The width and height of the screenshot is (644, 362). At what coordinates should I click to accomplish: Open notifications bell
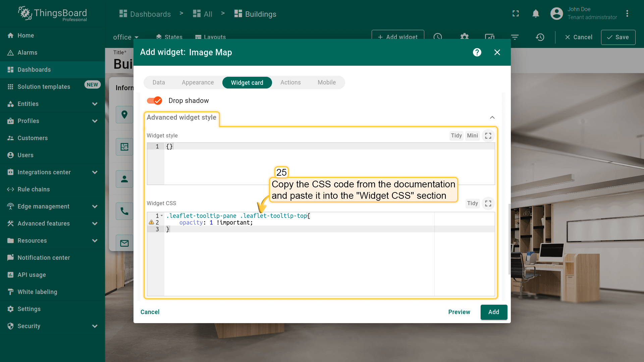(536, 14)
